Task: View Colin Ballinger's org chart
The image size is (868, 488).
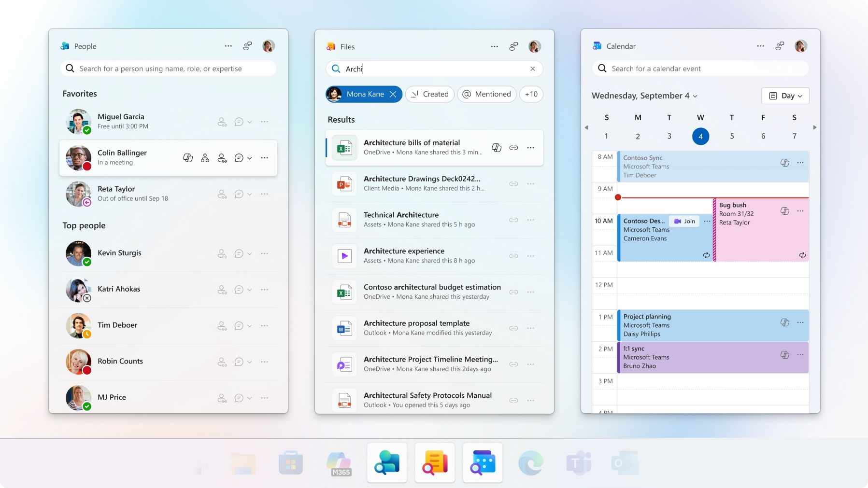Action: click(205, 158)
